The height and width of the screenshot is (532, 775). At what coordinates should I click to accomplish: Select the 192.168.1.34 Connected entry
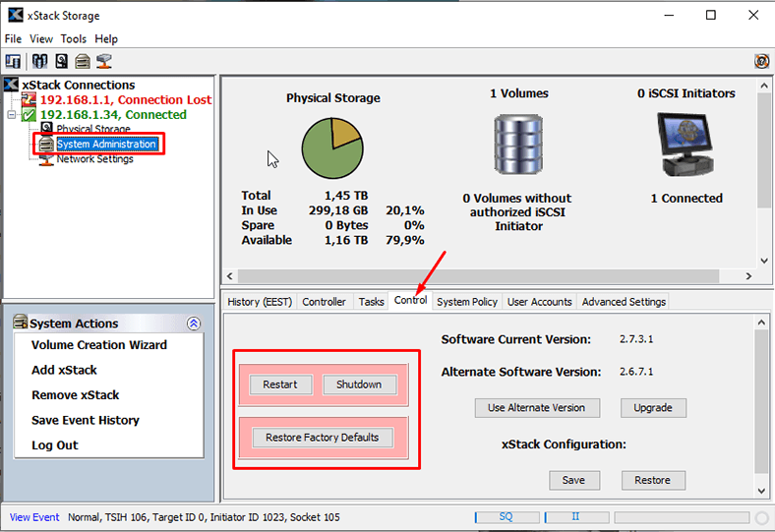(113, 115)
